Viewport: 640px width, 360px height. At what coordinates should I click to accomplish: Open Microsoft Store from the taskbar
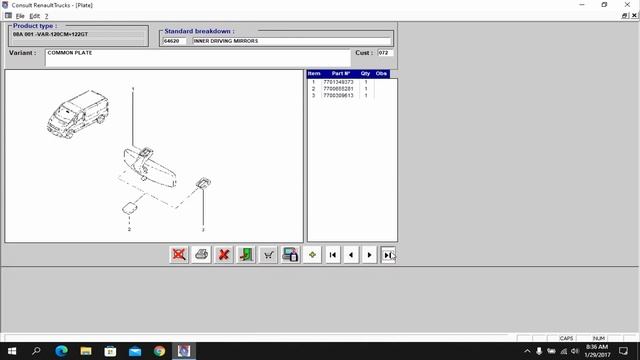(x=110, y=351)
